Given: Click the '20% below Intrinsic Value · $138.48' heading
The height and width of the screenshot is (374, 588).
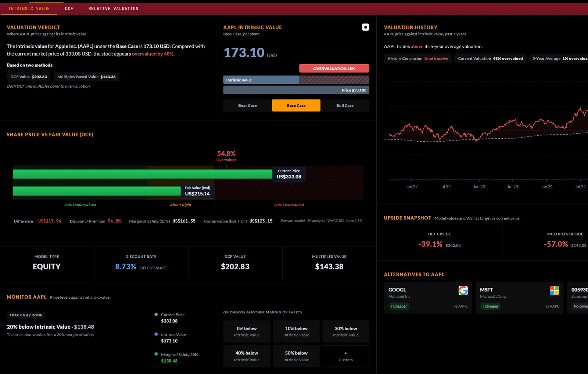Looking at the screenshot, I should [50, 327].
